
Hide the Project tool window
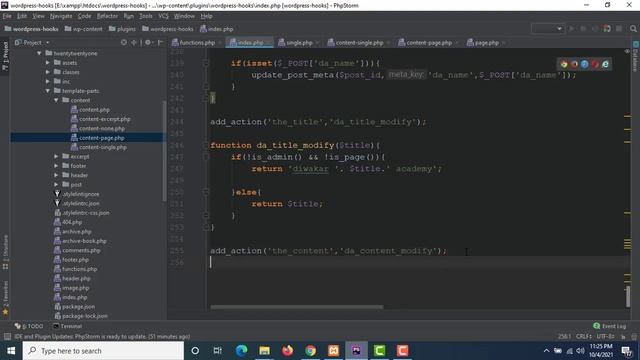[160, 42]
